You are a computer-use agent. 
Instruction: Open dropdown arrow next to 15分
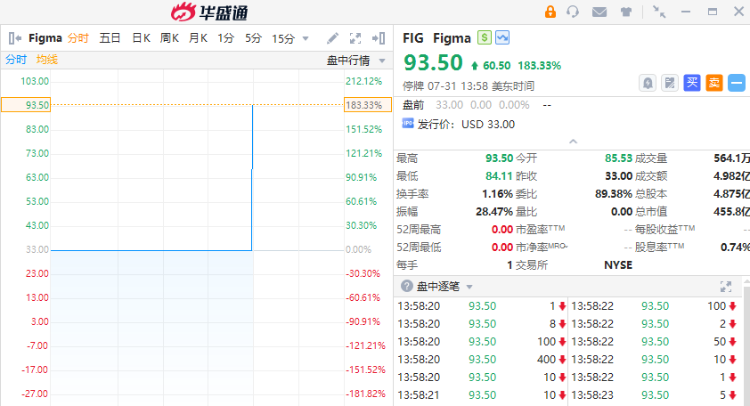click(306, 39)
